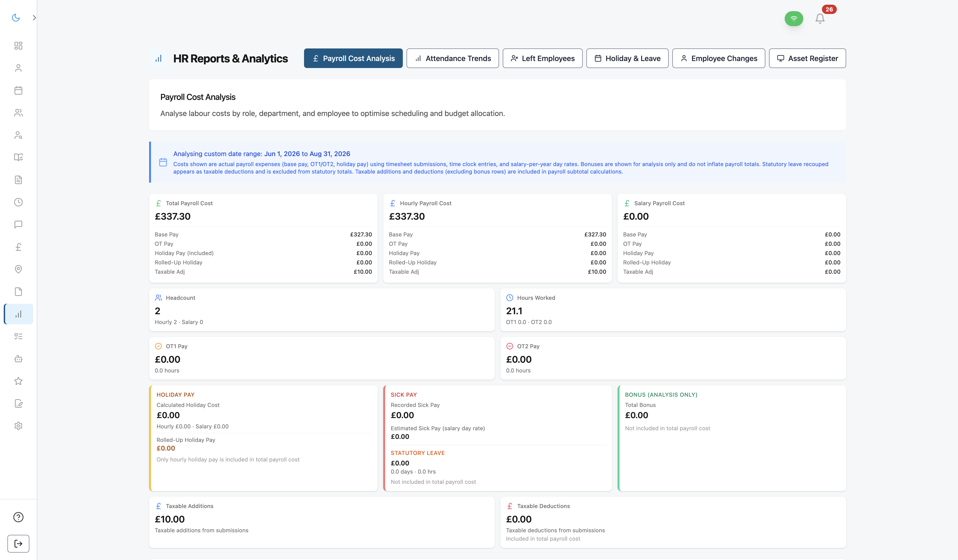The image size is (958, 560).
Task: Open the calendar icon in sidebar
Action: click(x=18, y=90)
